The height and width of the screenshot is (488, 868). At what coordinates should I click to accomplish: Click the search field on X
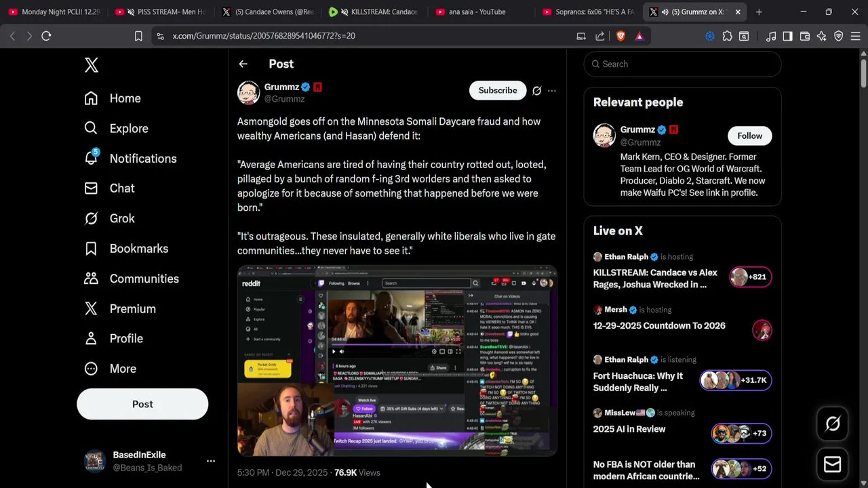(x=682, y=64)
